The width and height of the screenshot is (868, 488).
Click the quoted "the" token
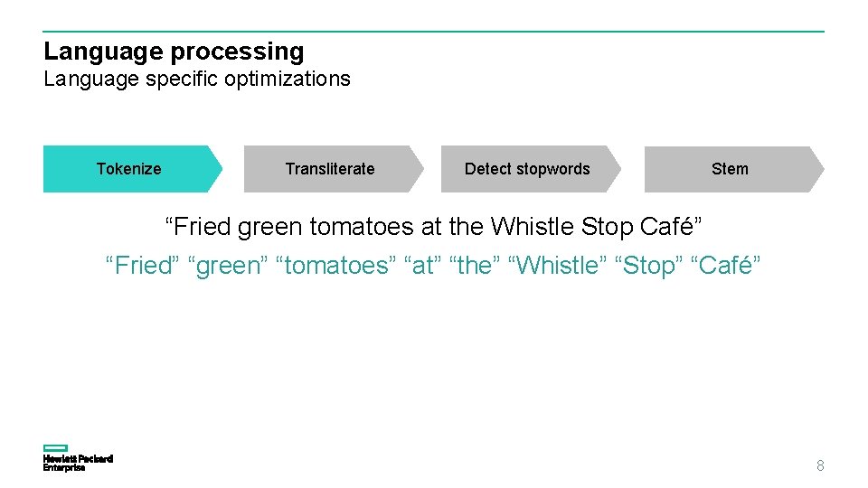pos(474,266)
